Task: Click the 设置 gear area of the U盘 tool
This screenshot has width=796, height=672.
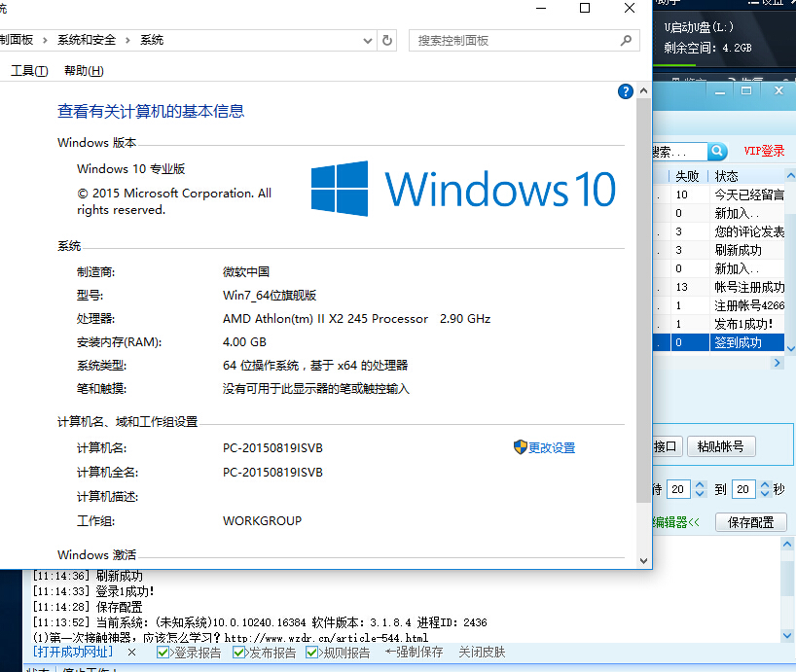Action: coord(772,4)
